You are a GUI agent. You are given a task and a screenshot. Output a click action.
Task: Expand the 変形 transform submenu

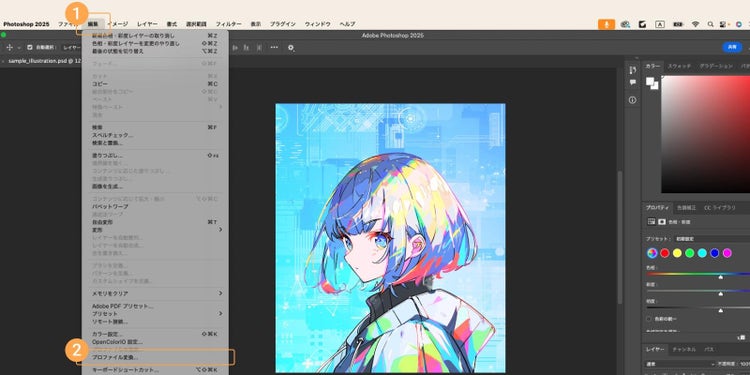click(156, 230)
